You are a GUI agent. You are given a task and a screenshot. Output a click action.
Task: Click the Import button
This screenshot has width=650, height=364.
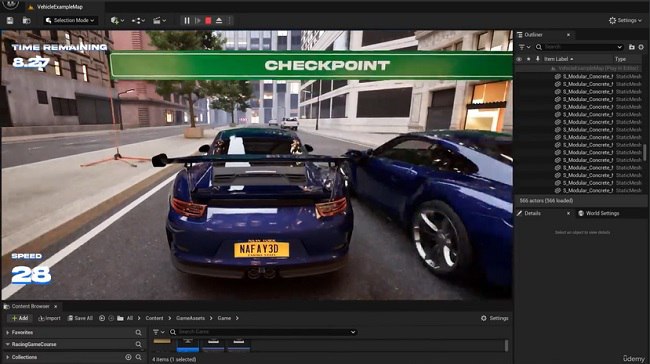pos(49,318)
